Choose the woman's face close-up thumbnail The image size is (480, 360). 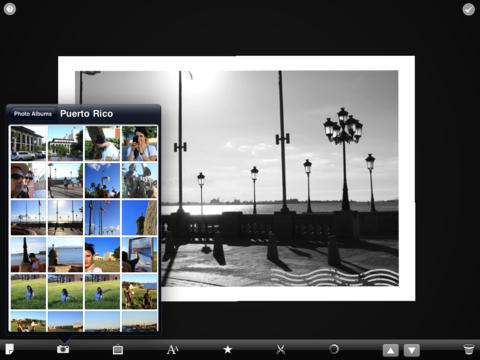click(x=102, y=255)
